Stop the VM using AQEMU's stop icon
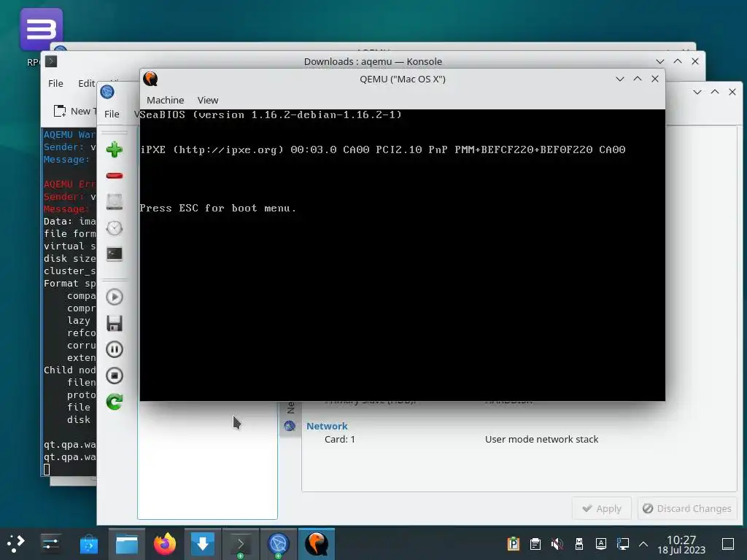 (x=115, y=376)
